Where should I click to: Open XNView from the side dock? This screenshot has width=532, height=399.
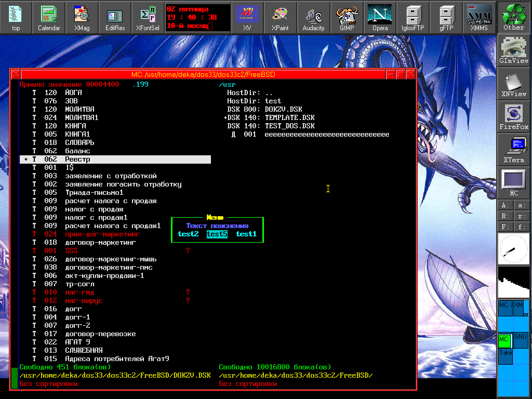pyautogui.click(x=514, y=83)
